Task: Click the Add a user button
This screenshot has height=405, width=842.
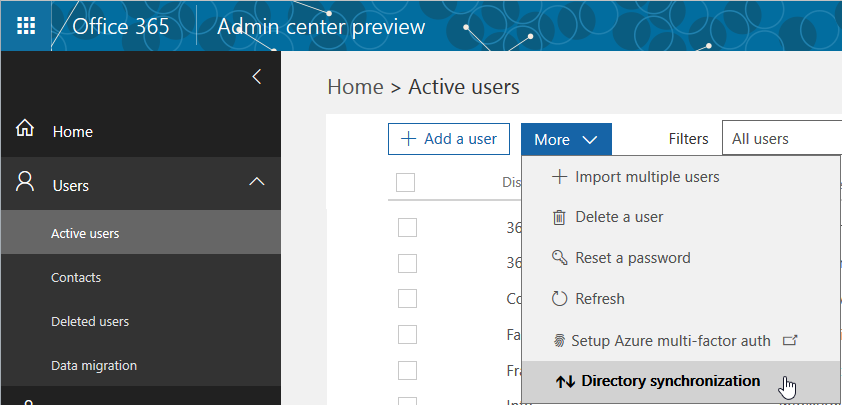Action: (449, 139)
